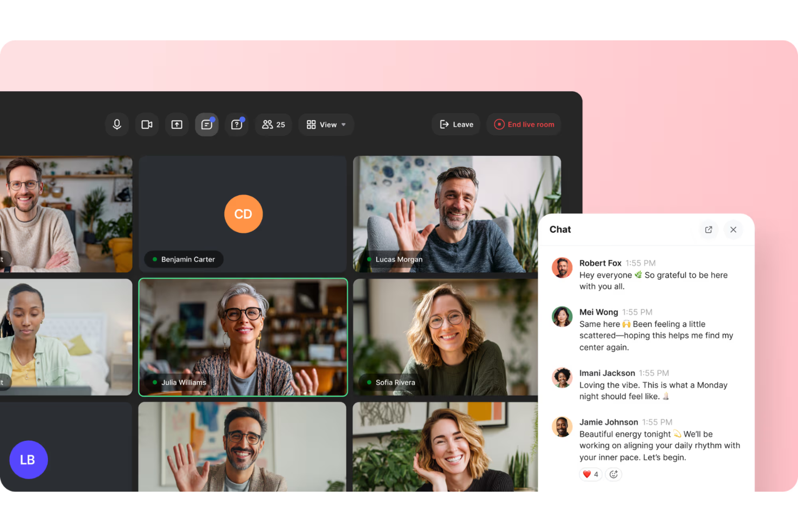The image size is (798, 532).
Task: Show the 25 participants list
Action: (273, 125)
